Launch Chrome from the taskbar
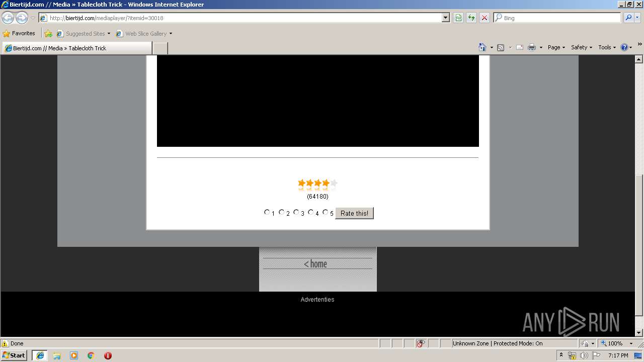Viewport: 644px width, 362px height. click(x=91, y=355)
